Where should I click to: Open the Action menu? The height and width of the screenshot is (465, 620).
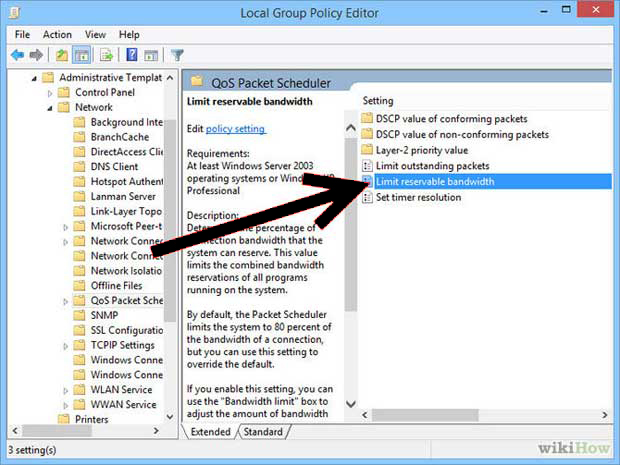coord(57,34)
